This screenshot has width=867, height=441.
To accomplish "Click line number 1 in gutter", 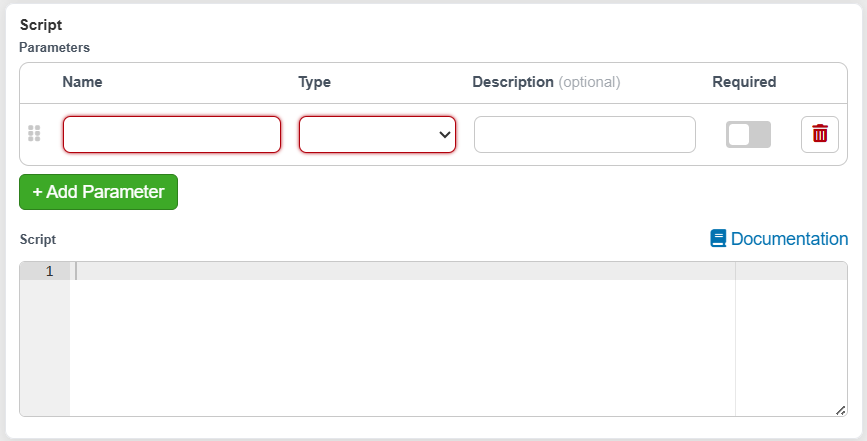I will (x=49, y=271).
